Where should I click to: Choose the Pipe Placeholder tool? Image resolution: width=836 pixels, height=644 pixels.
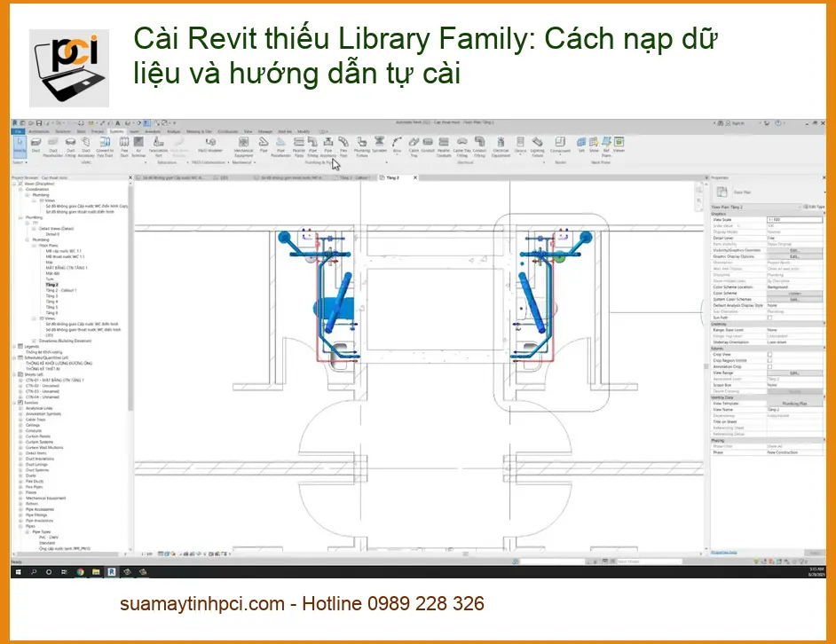point(281,146)
